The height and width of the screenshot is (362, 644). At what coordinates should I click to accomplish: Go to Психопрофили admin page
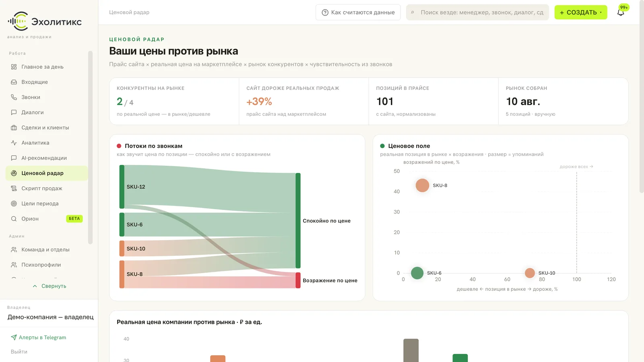(47, 265)
